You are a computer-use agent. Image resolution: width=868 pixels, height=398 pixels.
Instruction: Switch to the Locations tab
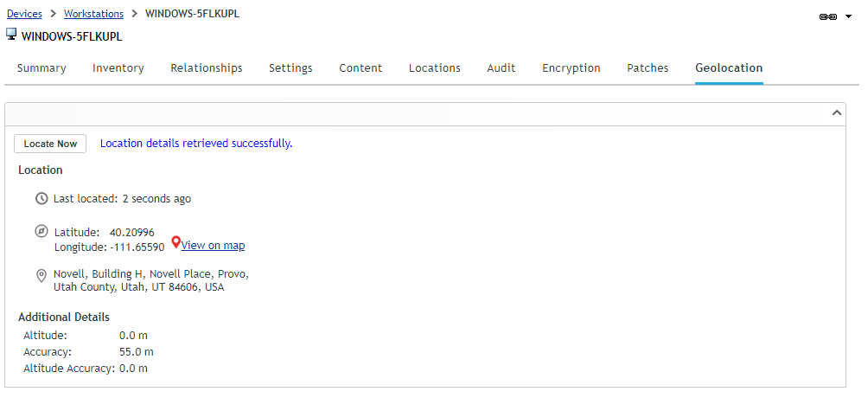point(435,68)
